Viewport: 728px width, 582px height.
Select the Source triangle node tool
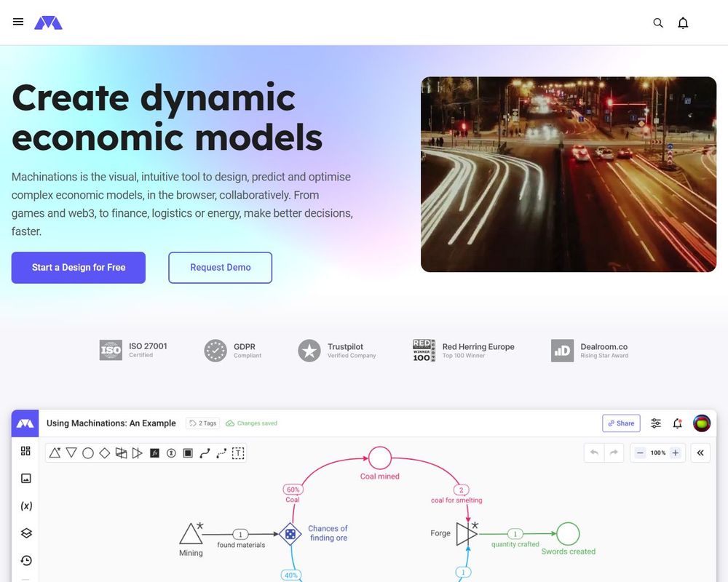[x=55, y=453]
